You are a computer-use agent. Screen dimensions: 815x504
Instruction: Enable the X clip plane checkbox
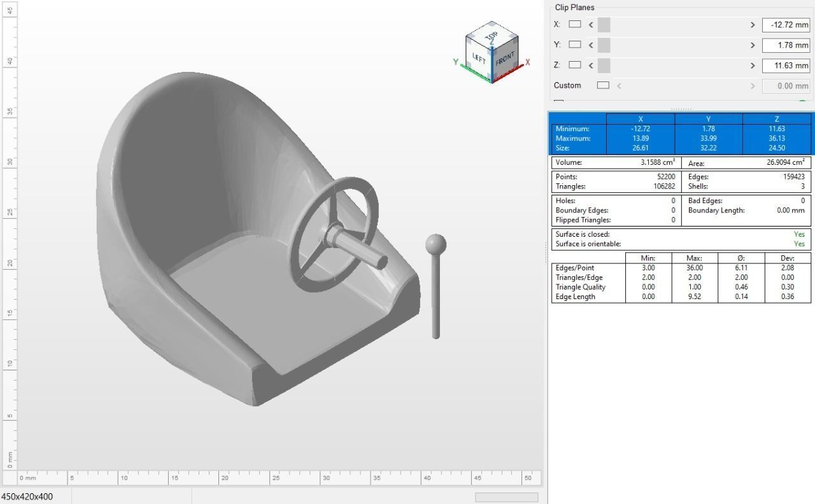tap(575, 24)
